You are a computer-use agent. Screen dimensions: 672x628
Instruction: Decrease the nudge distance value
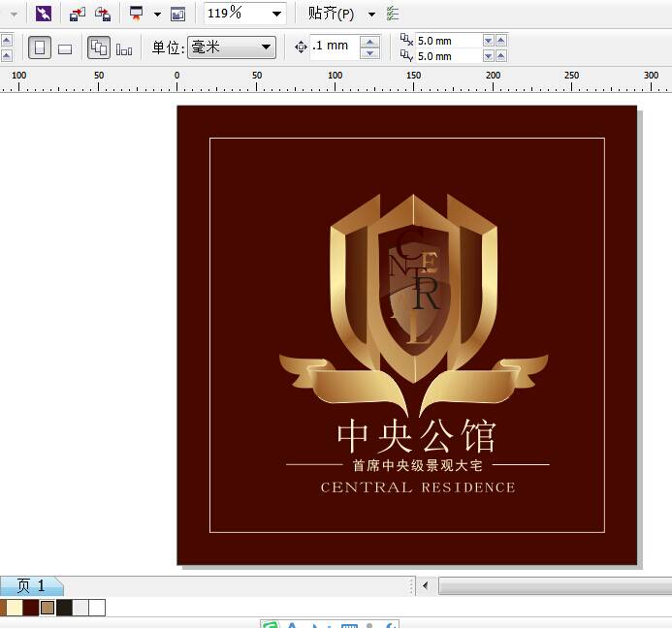[x=369, y=53]
